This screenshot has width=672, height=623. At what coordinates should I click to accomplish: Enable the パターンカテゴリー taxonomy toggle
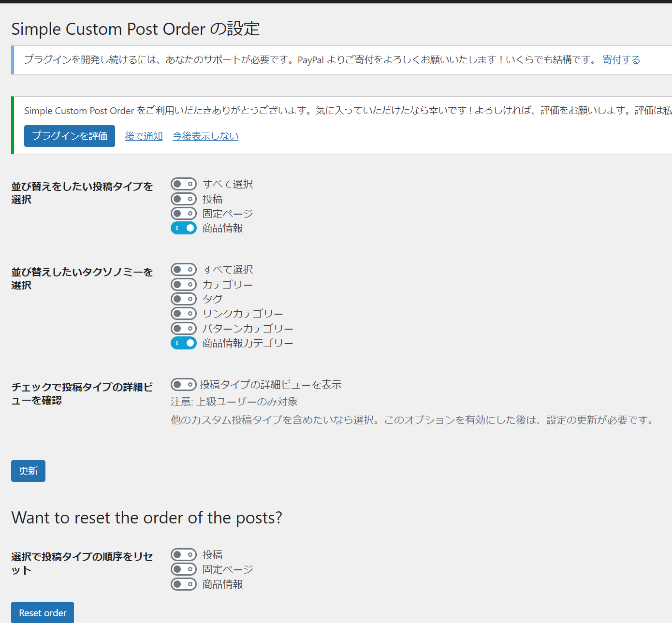pos(184,328)
